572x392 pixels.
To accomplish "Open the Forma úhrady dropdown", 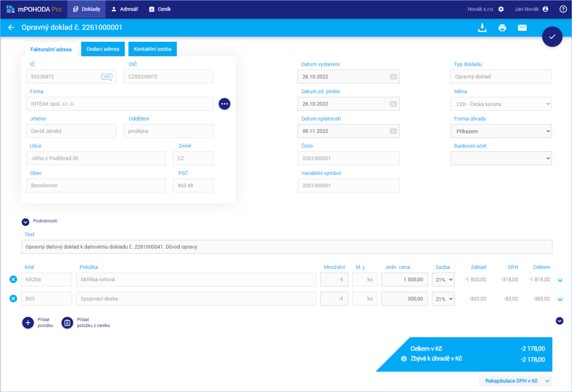I will click(501, 131).
